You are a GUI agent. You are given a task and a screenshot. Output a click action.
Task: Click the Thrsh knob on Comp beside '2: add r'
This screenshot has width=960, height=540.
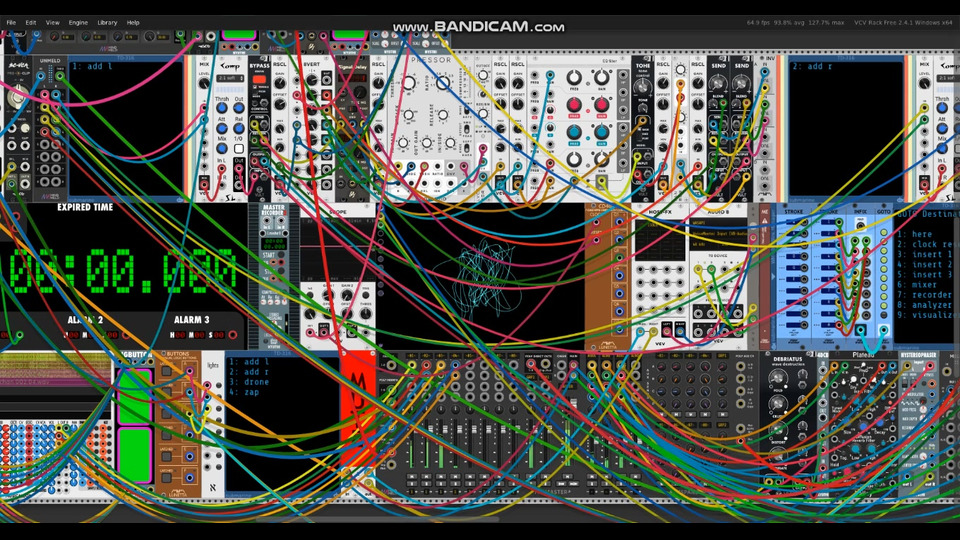point(943,108)
